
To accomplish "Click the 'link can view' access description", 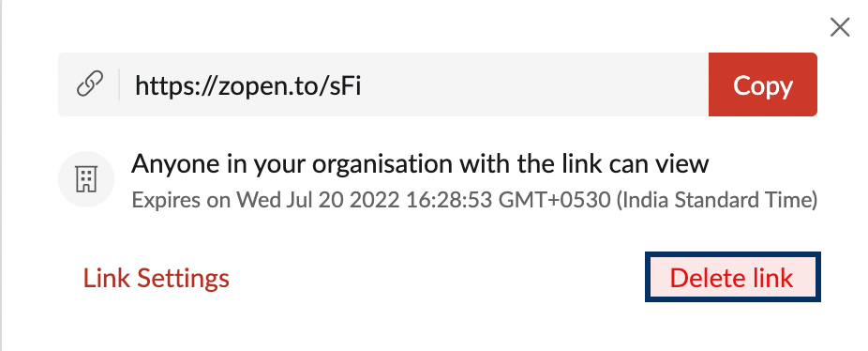I will click(x=420, y=164).
